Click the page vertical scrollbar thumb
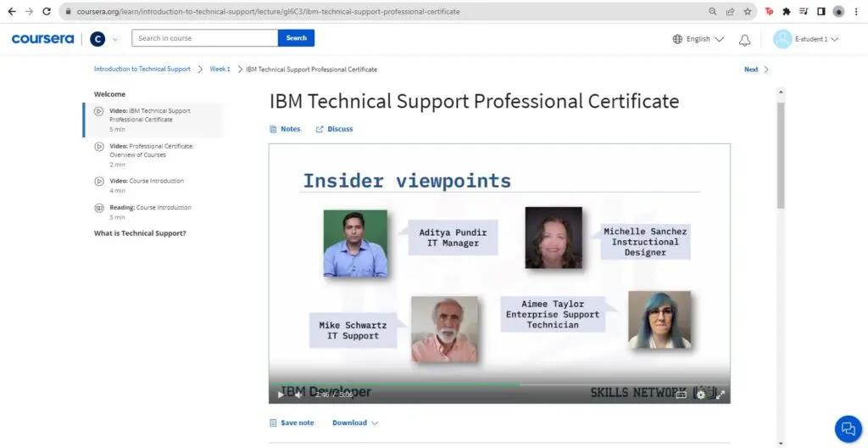The width and height of the screenshot is (868, 448). [781, 155]
